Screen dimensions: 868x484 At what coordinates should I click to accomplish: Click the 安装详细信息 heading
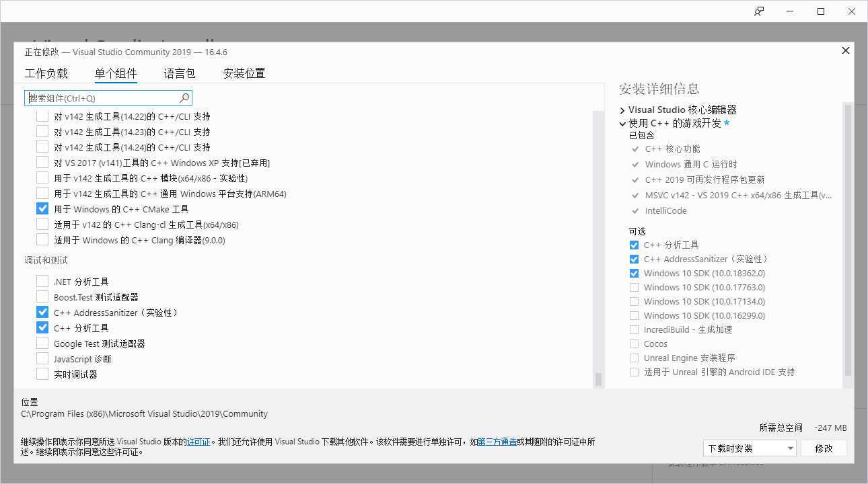click(659, 89)
